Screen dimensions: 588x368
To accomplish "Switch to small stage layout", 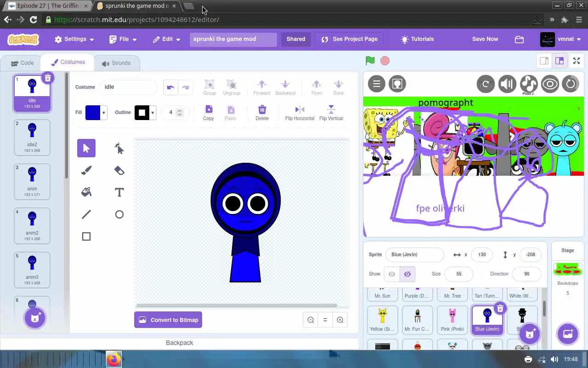I will click(x=544, y=61).
